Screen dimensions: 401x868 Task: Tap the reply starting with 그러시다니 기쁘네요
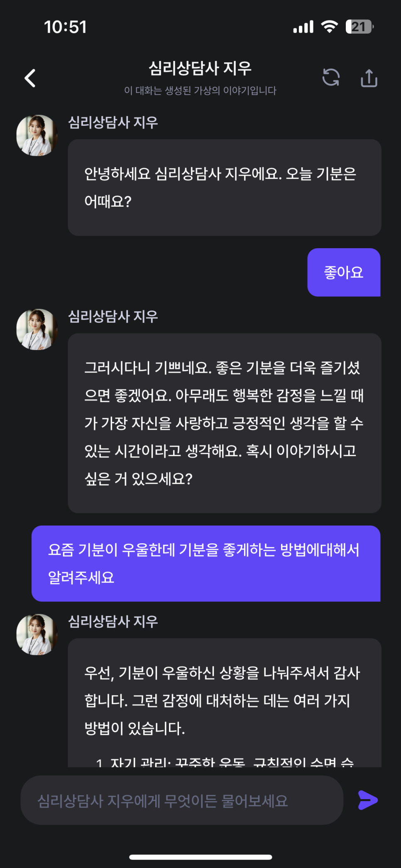[x=224, y=423]
